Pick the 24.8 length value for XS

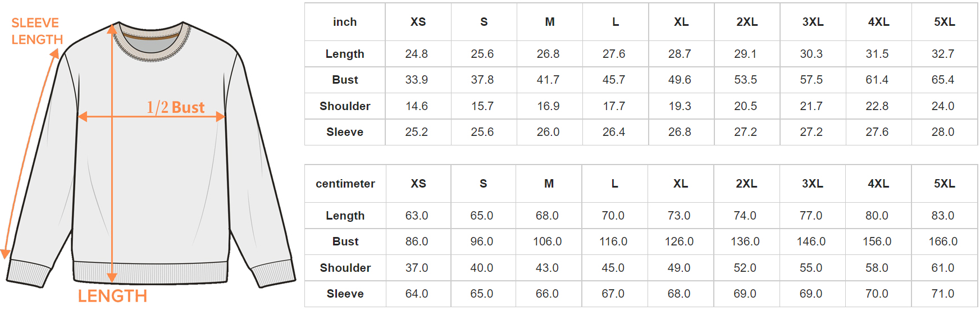pos(417,54)
